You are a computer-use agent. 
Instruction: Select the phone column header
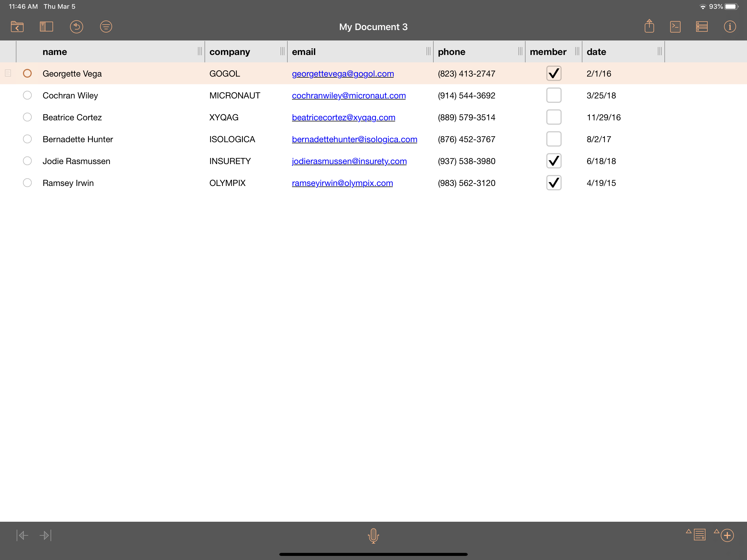[x=451, y=52]
